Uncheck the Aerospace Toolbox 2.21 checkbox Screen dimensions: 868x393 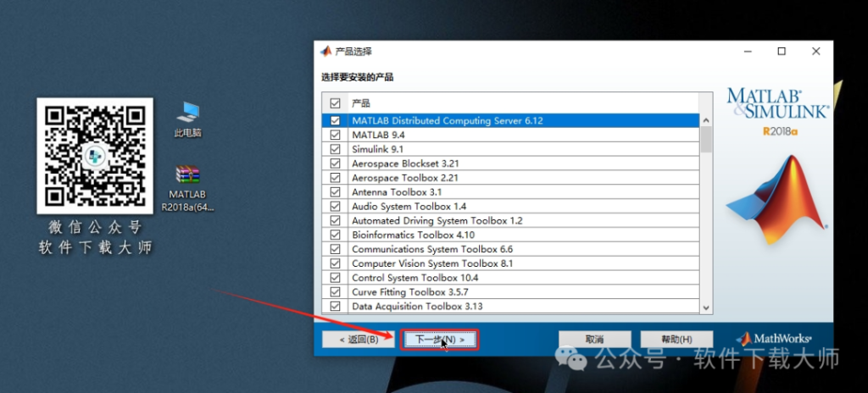point(336,178)
